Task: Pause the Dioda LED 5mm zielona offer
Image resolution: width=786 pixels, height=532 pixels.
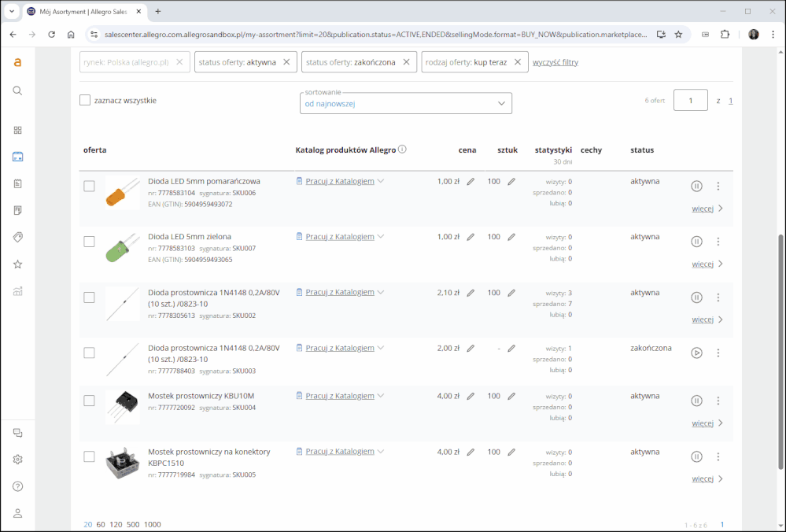Action: coord(697,242)
